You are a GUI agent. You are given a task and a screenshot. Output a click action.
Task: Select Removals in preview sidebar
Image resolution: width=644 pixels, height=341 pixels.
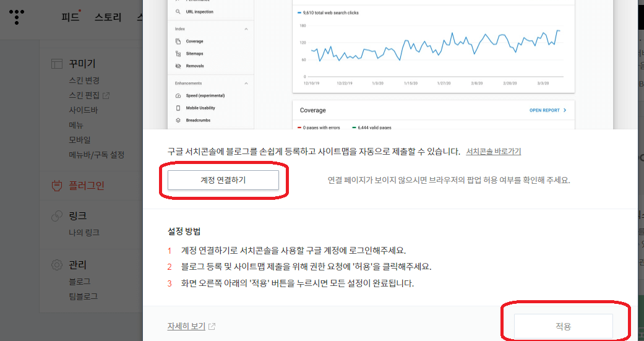coord(195,66)
